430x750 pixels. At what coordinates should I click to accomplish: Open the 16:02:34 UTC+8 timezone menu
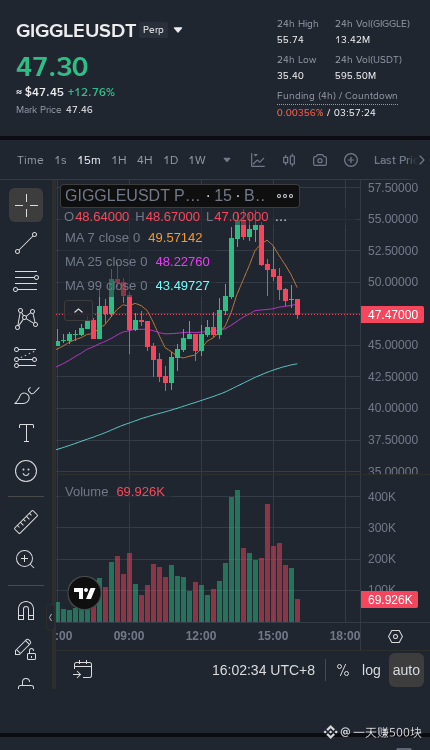coord(264,670)
